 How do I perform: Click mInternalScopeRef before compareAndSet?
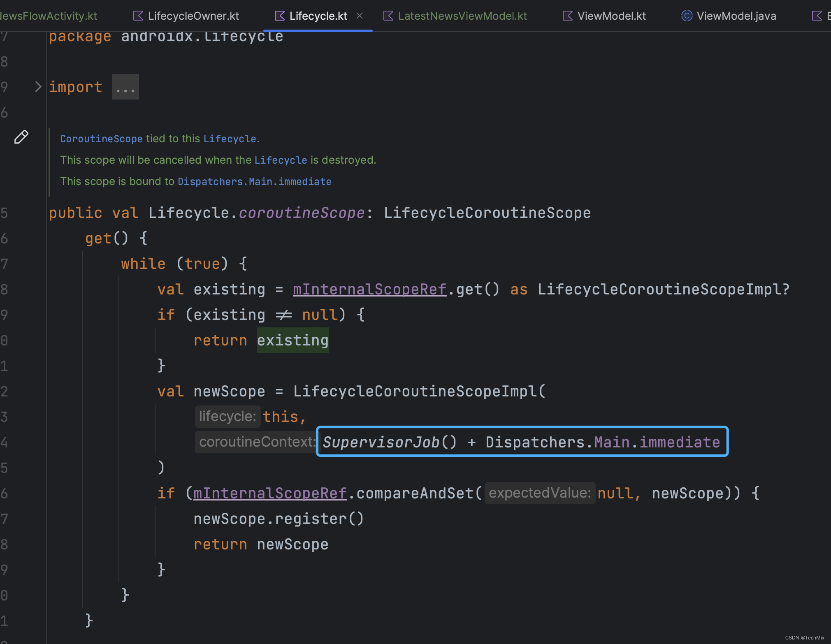coord(270,493)
